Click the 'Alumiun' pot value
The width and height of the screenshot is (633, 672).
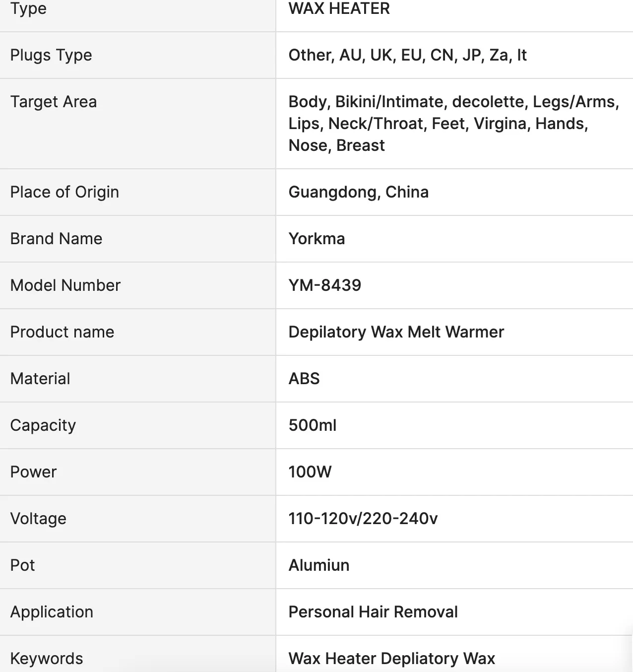pyautogui.click(x=319, y=565)
